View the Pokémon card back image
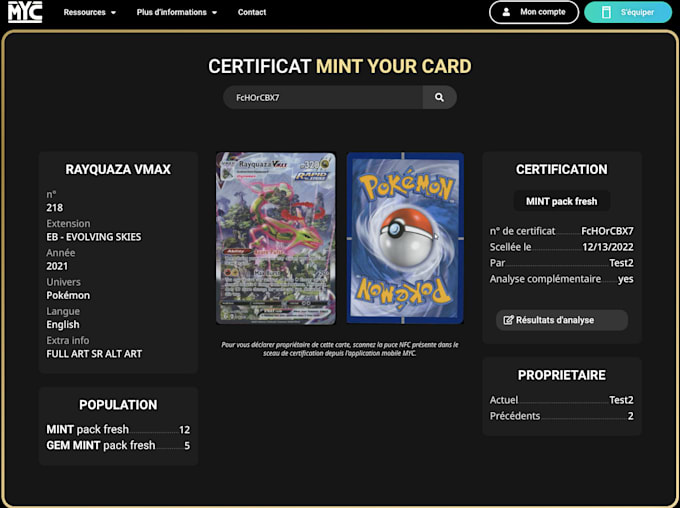The image size is (680, 508). coord(405,238)
